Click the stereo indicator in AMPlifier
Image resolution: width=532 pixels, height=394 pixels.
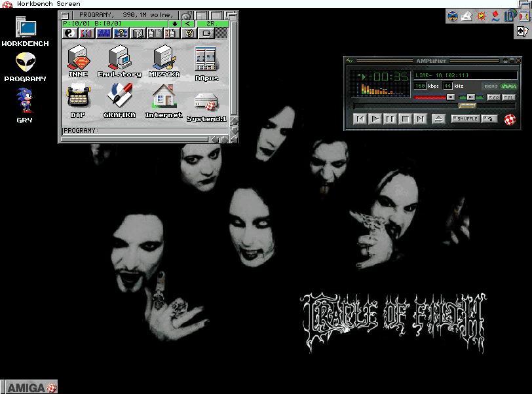coord(508,86)
